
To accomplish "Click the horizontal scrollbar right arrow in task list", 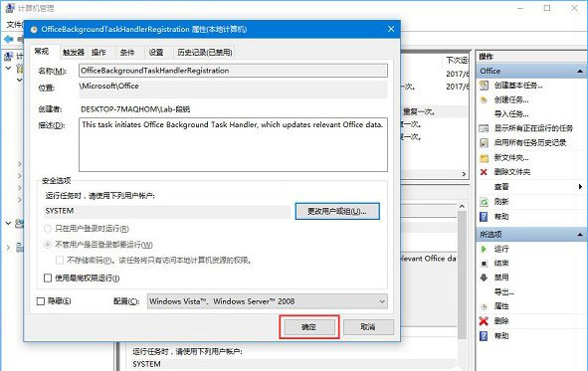I will click(465, 174).
